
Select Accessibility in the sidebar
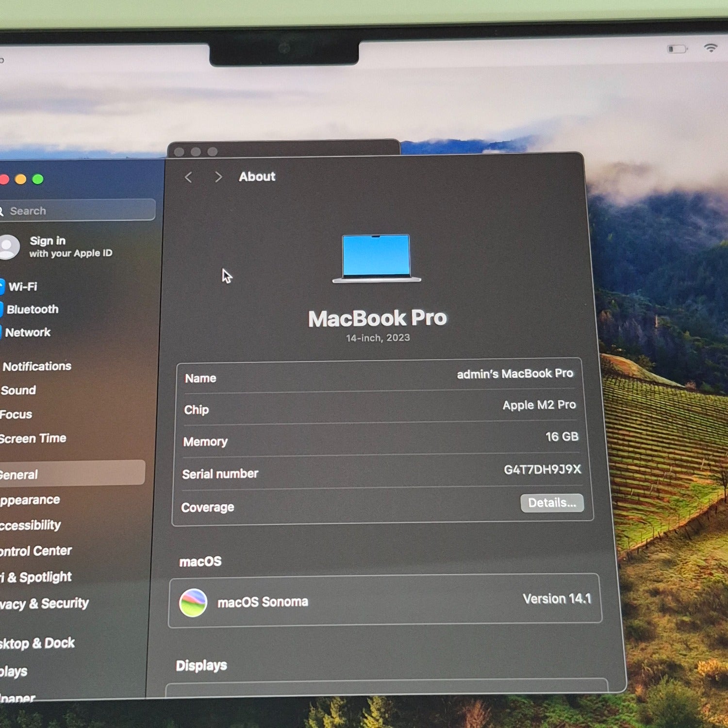click(x=31, y=525)
